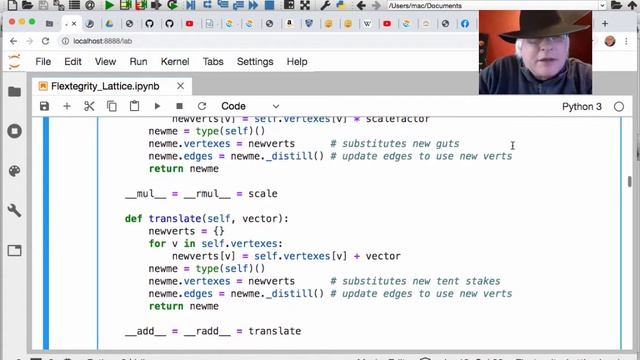The width and height of the screenshot is (640, 360).
Task: Copy selected cell icon in notebook toolbar
Action: [x=111, y=107]
